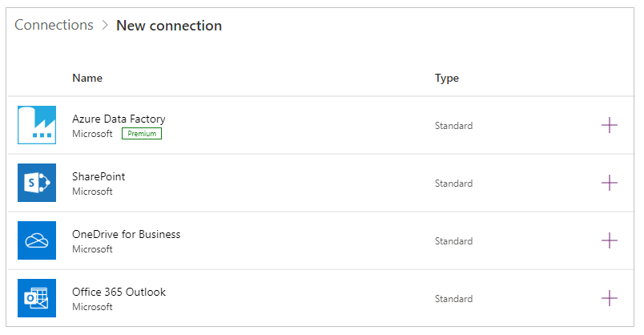Click Standard type in the SharePoint row
This screenshot has width=644, height=335.
point(453,184)
